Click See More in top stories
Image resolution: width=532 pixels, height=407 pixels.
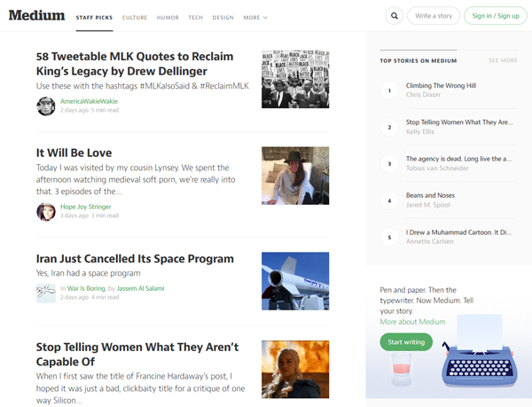[x=503, y=60]
